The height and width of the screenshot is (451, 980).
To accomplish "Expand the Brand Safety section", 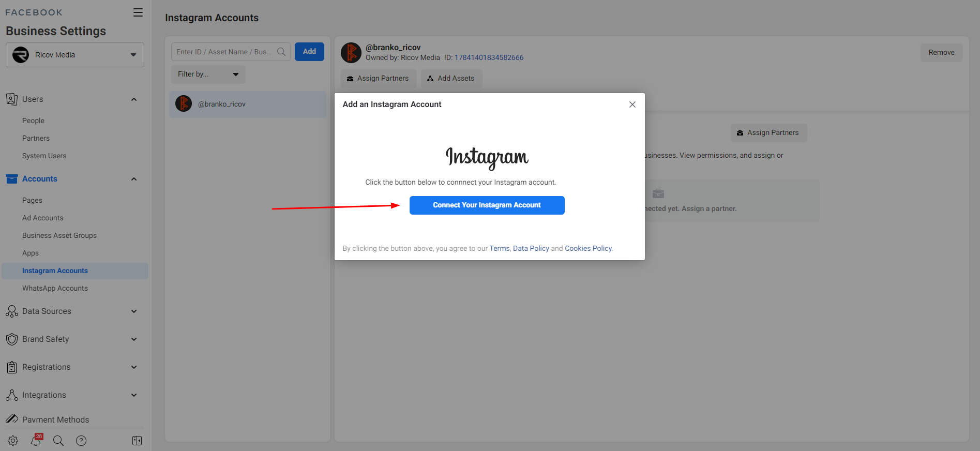I will click(x=134, y=339).
